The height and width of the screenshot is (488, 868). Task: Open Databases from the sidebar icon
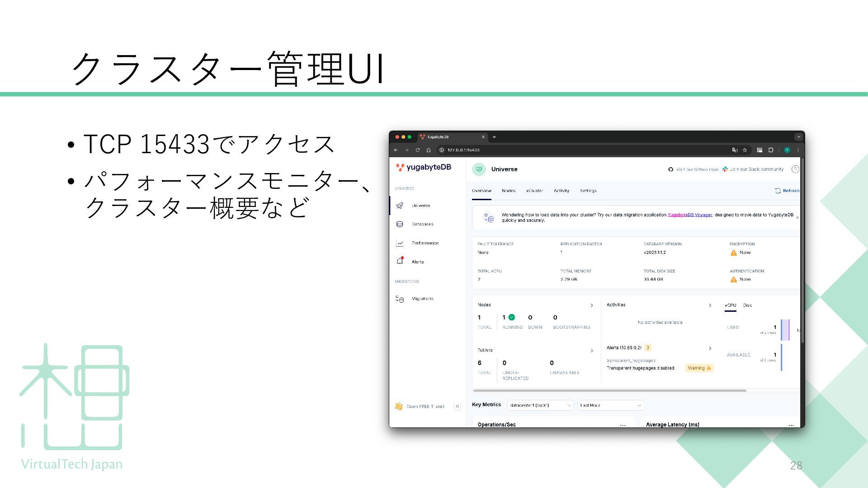click(400, 224)
